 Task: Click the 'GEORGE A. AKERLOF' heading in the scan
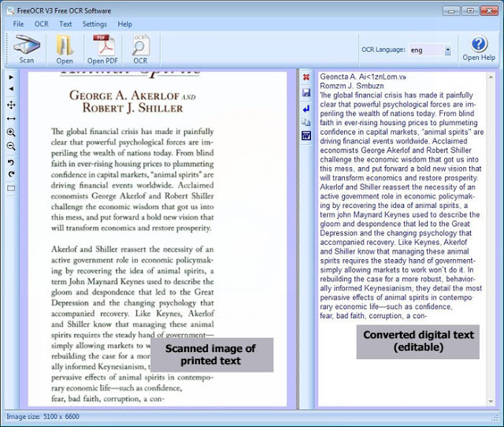pyautogui.click(x=124, y=95)
